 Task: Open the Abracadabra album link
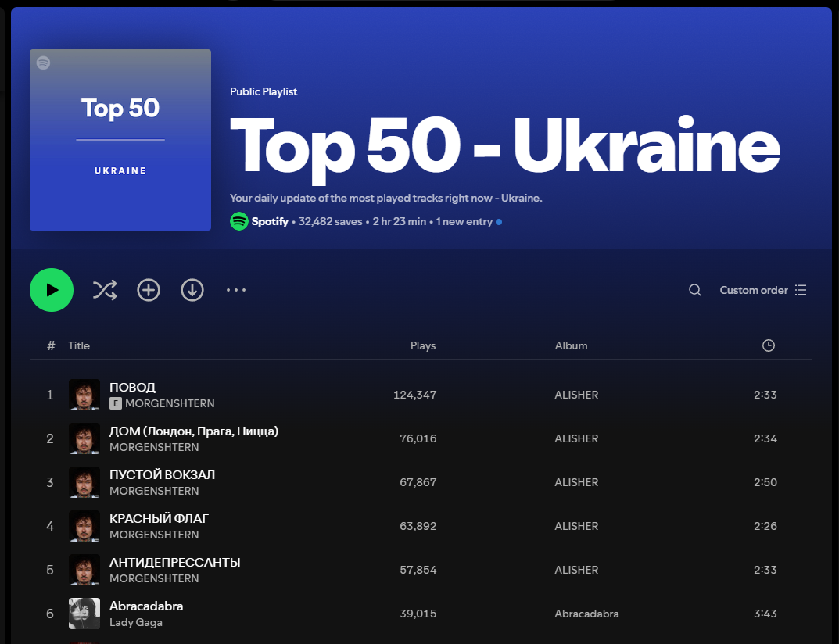tap(586, 614)
